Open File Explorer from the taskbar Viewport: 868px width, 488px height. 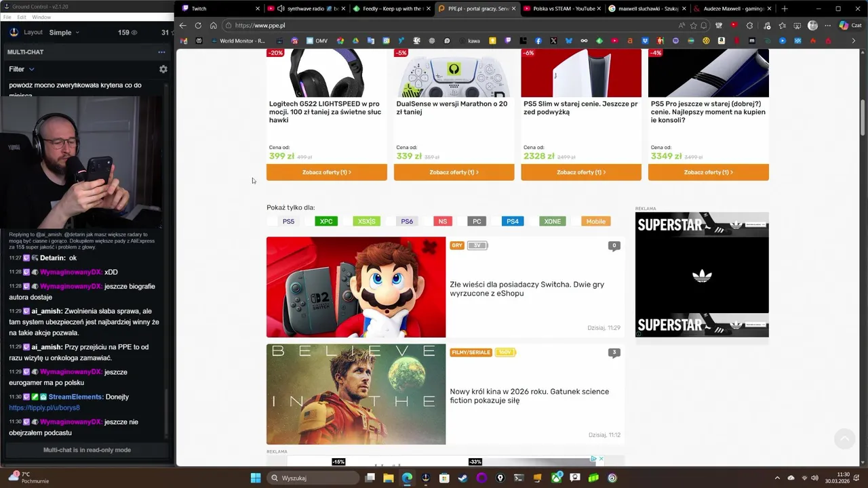[x=389, y=478]
